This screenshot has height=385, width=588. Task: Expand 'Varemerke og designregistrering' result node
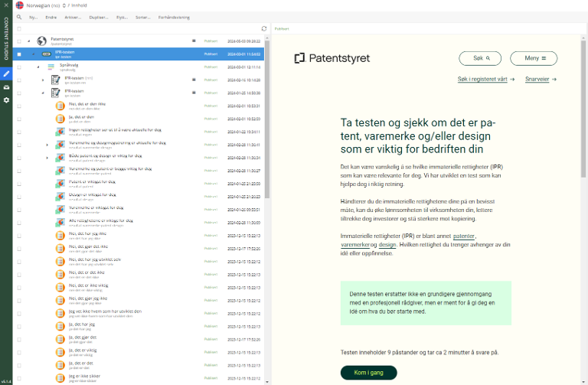(x=47, y=145)
